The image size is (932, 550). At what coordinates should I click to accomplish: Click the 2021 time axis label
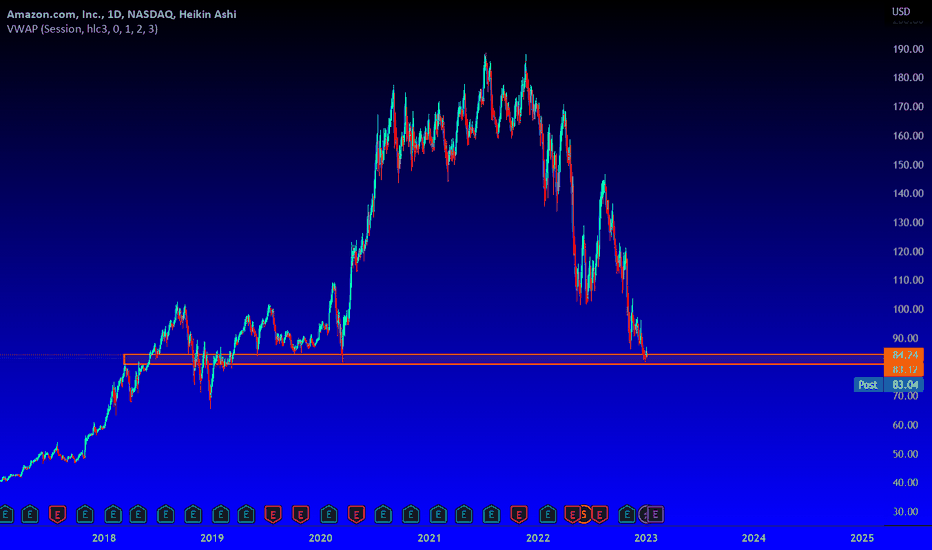429,538
